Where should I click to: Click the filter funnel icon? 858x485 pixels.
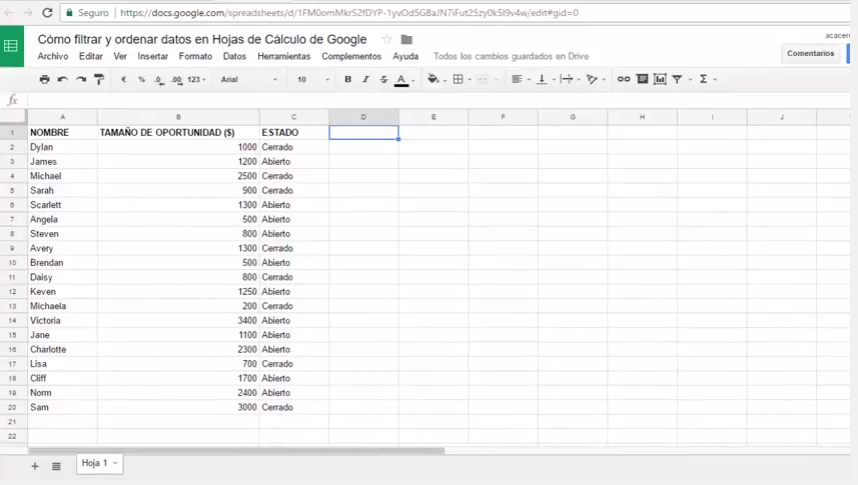677,79
